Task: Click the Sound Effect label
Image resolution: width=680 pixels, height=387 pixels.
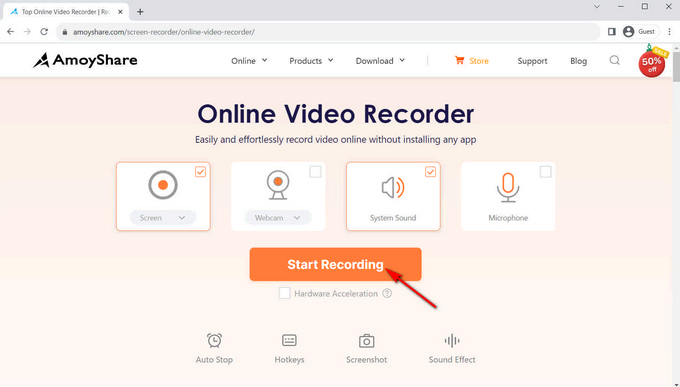Action: coord(452,359)
